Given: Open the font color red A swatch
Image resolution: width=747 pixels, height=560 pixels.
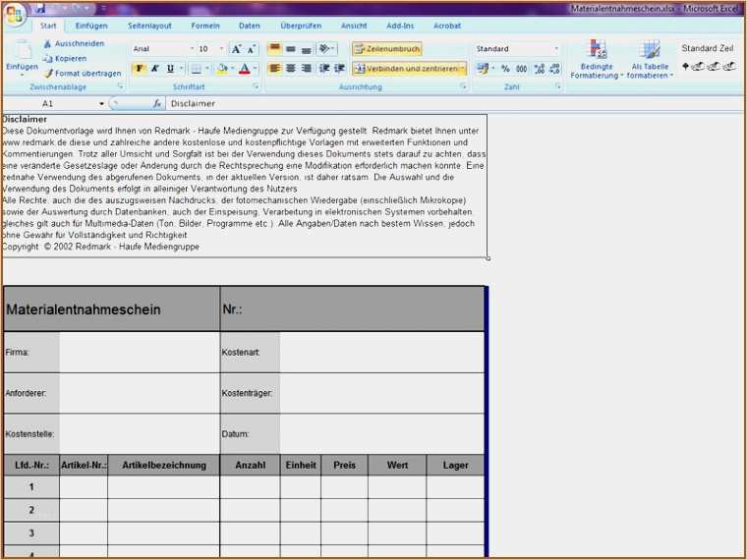Looking at the screenshot, I should click(x=244, y=69).
